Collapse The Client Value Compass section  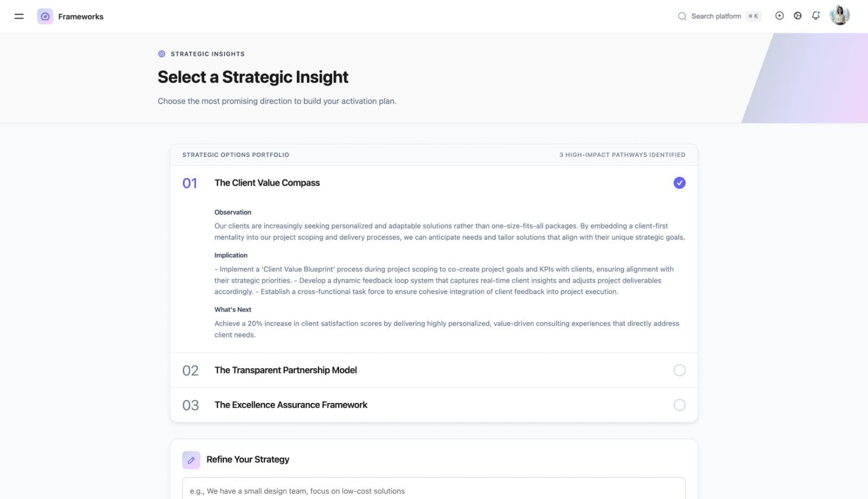click(x=267, y=183)
